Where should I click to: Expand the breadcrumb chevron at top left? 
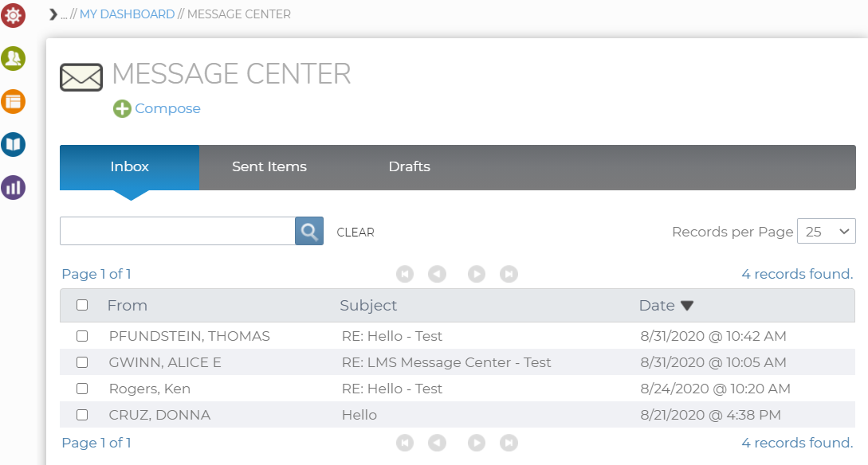tap(53, 14)
